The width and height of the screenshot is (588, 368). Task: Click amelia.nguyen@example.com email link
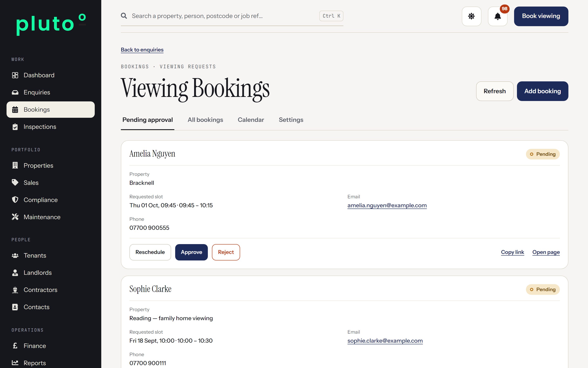pos(387,205)
